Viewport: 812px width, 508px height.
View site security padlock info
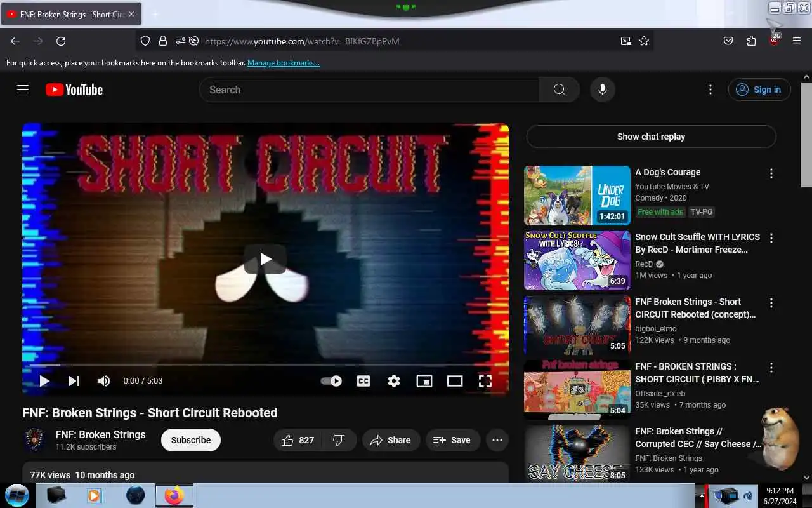click(163, 41)
